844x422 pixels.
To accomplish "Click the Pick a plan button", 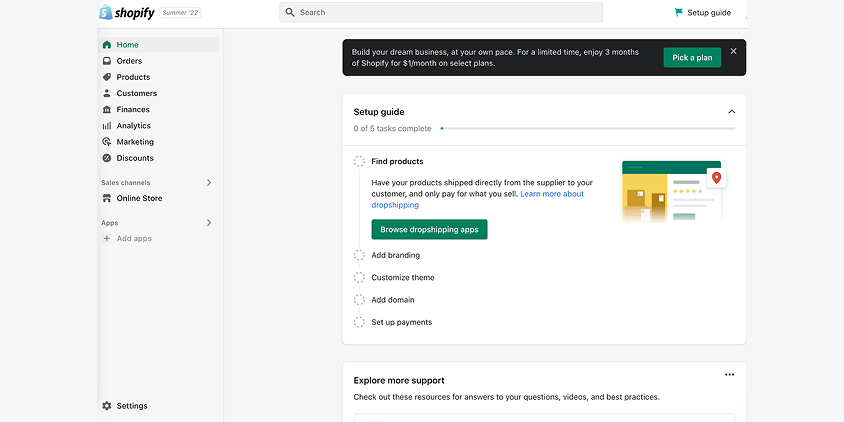I will click(692, 58).
